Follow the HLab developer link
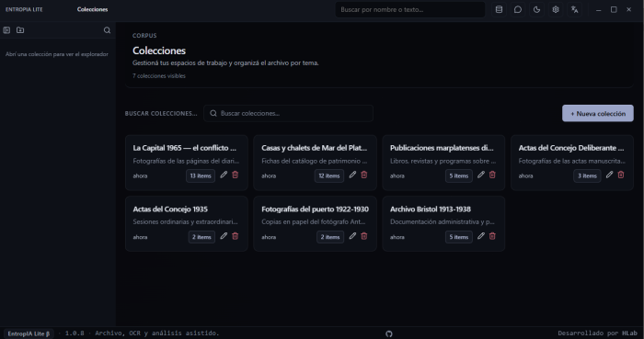Screen dimensions: 644x339 [x=629, y=333]
